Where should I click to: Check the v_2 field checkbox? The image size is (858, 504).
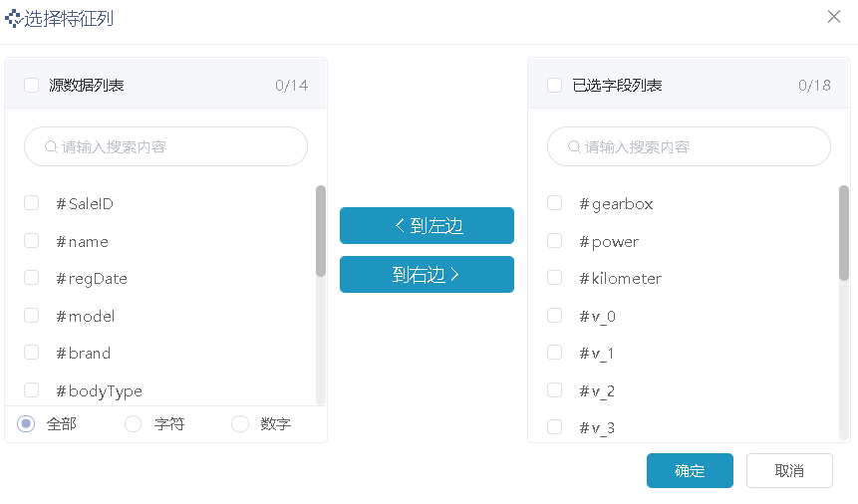pos(555,390)
